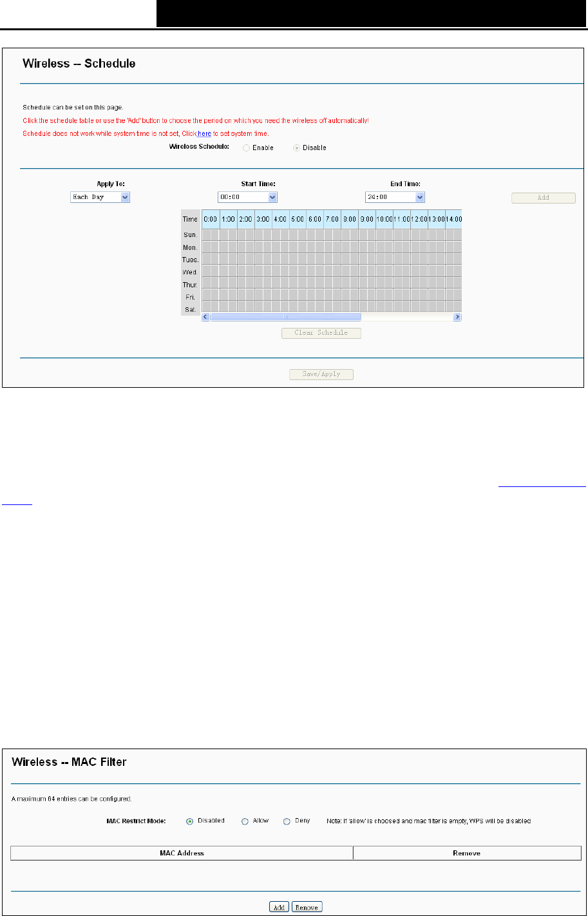Click schedule table left scroll arrow
This screenshot has width=588, height=916.
point(206,317)
